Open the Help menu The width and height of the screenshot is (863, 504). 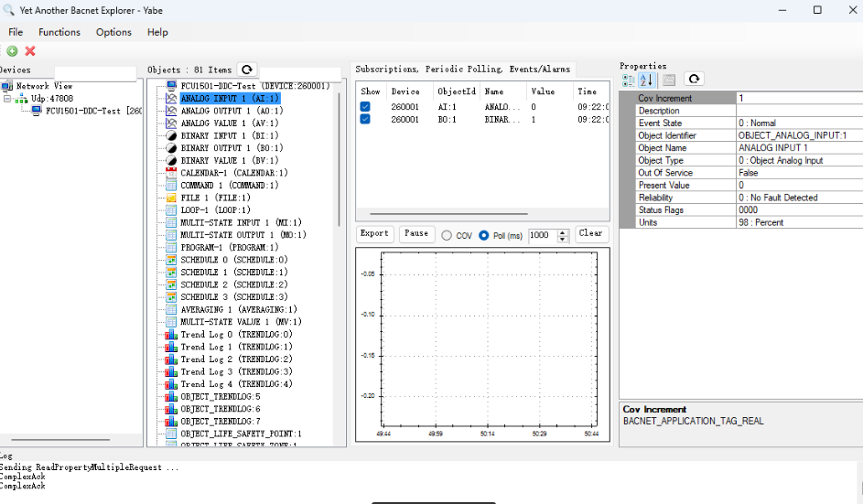pos(157,32)
